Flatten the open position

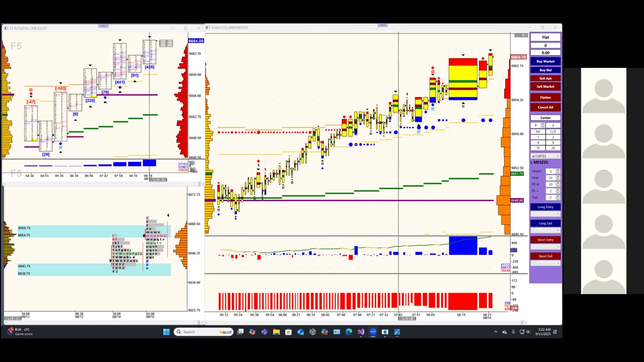(545, 98)
